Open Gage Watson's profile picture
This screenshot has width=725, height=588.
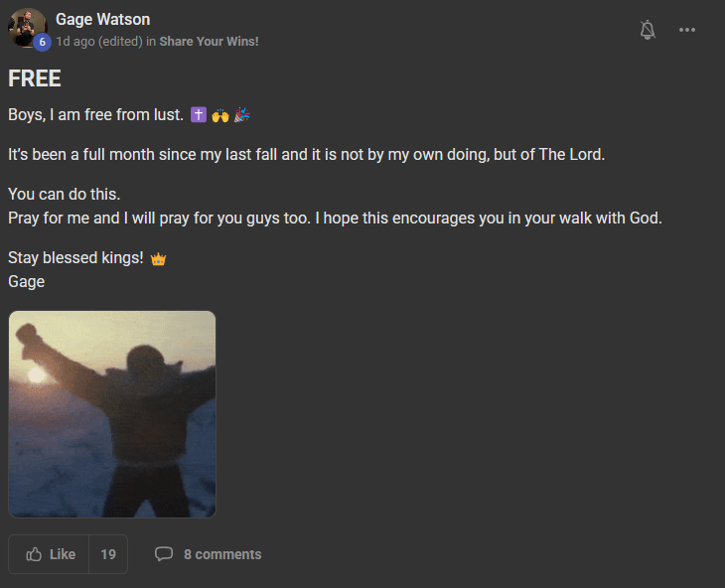point(27,28)
